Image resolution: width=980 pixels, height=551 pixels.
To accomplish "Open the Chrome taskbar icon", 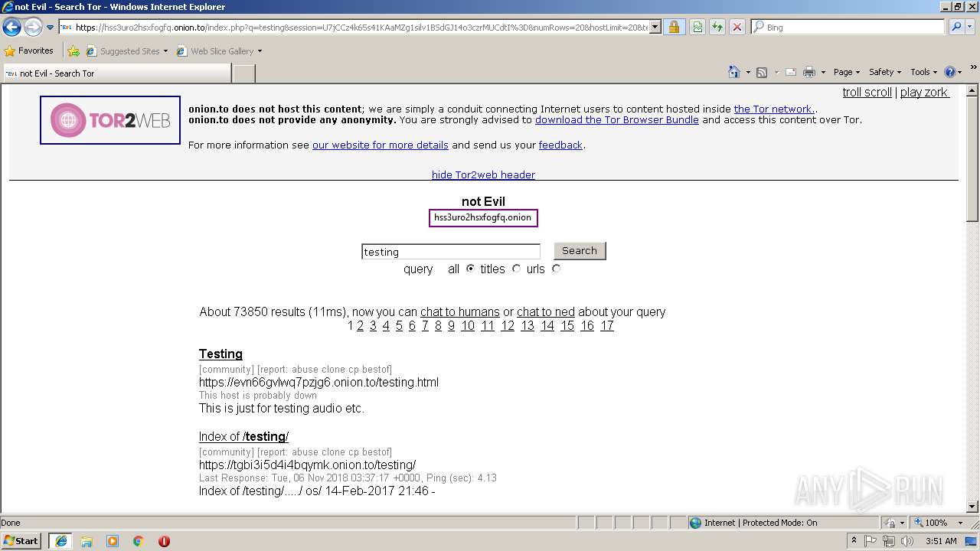I will coord(139,541).
